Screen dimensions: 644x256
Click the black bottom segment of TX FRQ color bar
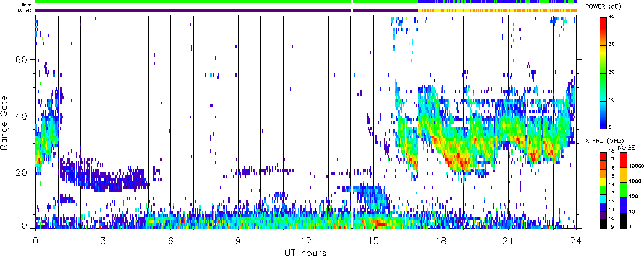603,224
